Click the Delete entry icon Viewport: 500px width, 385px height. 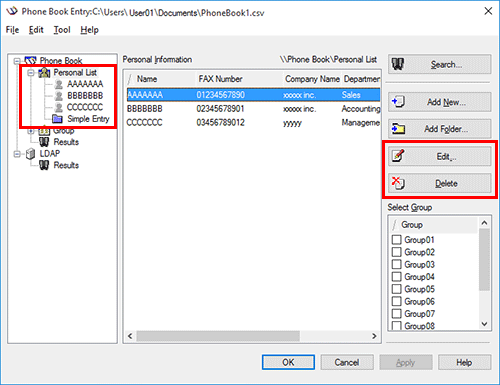click(x=398, y=183)
